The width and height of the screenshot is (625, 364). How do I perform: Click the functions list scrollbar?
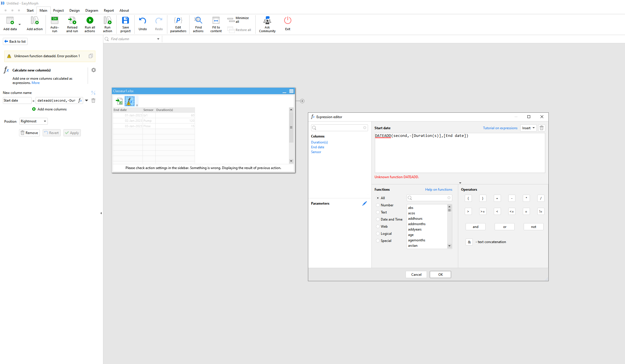[449, 227]
